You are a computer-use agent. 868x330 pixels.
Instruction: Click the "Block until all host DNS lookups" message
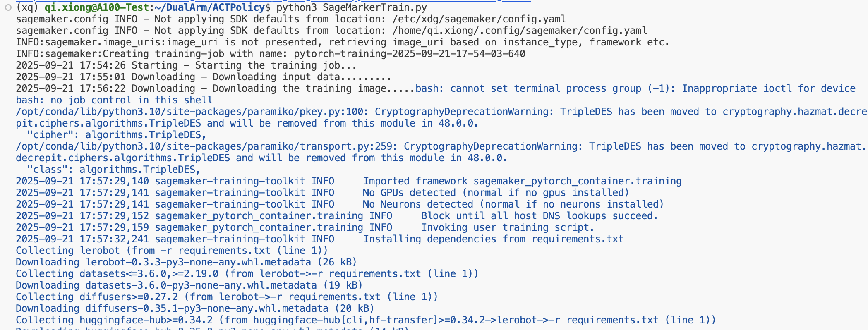pyautogui.click(x=539, y=216)
